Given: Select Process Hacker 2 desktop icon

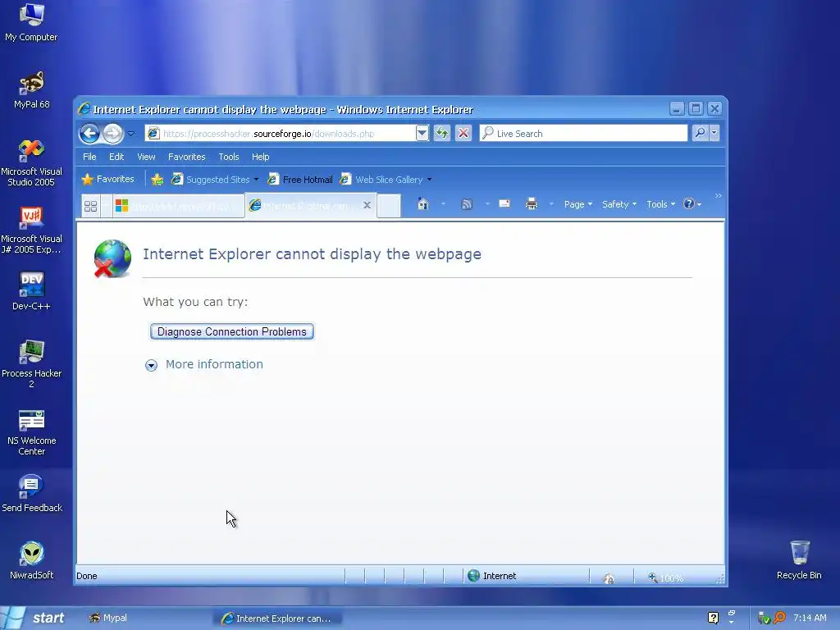Looking at the screenshot, I should tap(31, 363).
